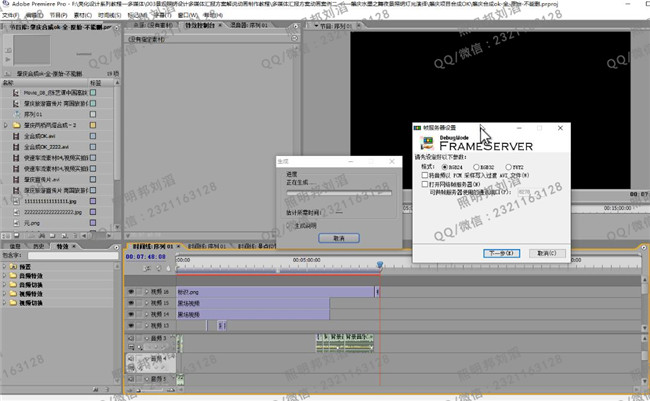
Task: Open the Clip menu
Action: click(x=82, y=15)
